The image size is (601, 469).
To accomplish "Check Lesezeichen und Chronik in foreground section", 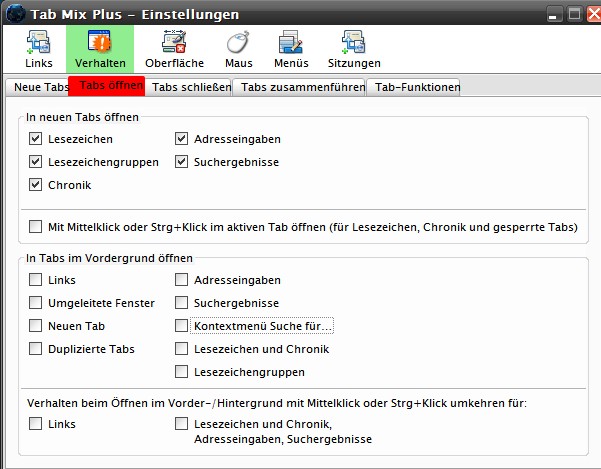I will [x=181, y=349].
